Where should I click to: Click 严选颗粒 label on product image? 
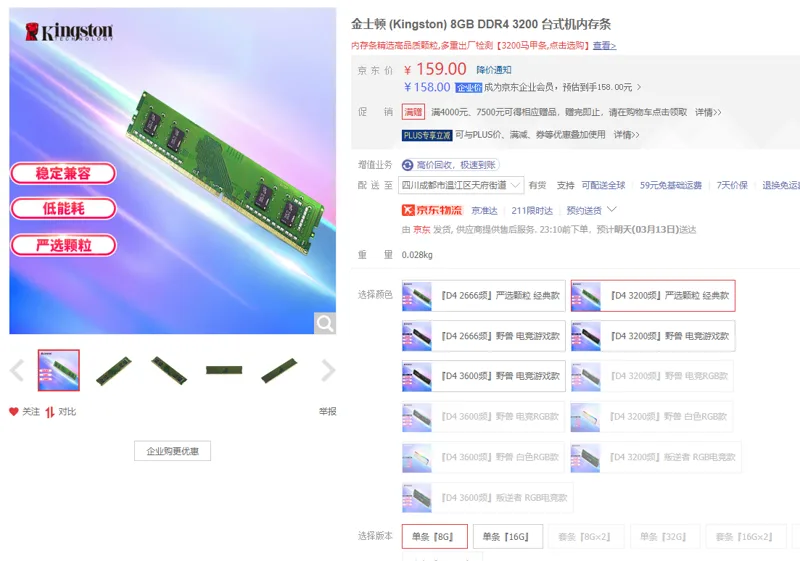63,245
